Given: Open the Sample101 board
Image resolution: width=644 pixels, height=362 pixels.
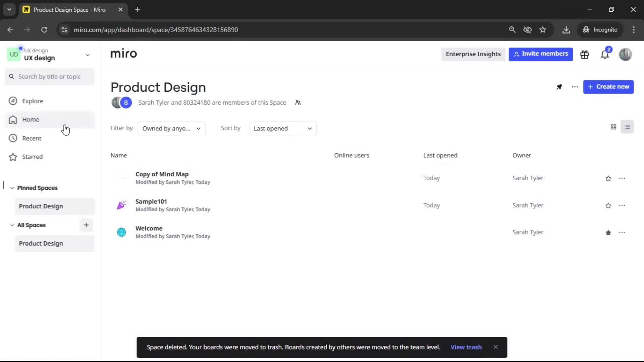Looking at the screenshot, I should click(151, 201).
